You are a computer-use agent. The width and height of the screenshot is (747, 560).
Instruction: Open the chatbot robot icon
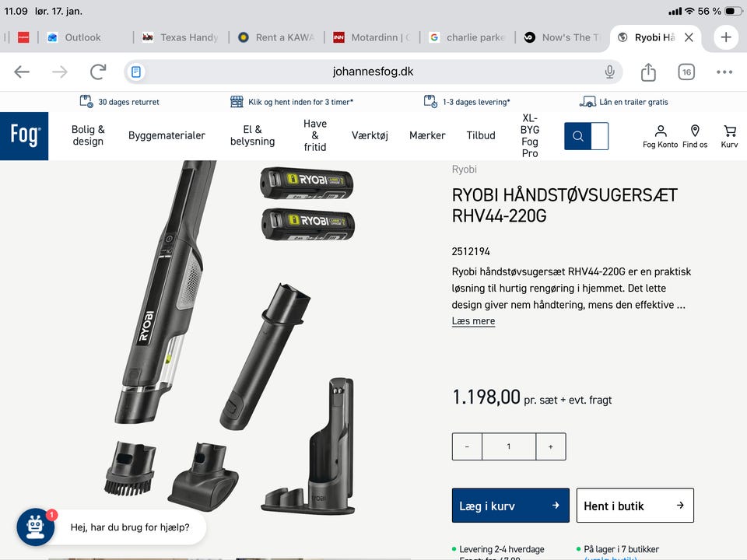click(36, 527)
